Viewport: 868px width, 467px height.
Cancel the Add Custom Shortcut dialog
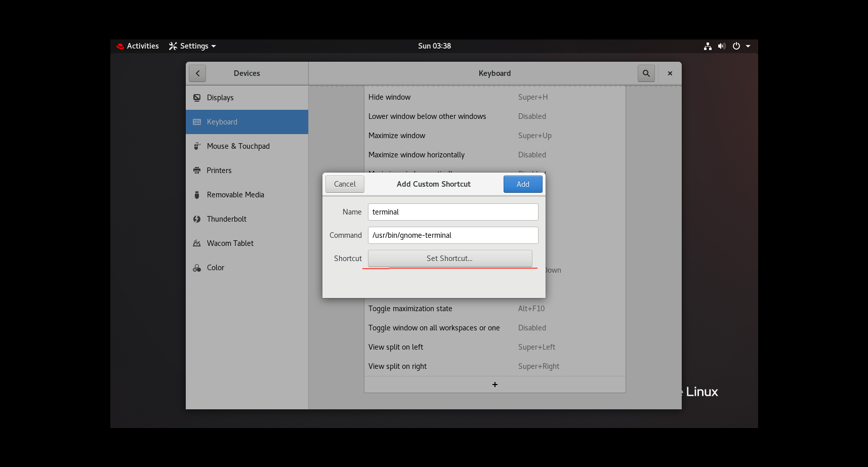tap(345, 184)
